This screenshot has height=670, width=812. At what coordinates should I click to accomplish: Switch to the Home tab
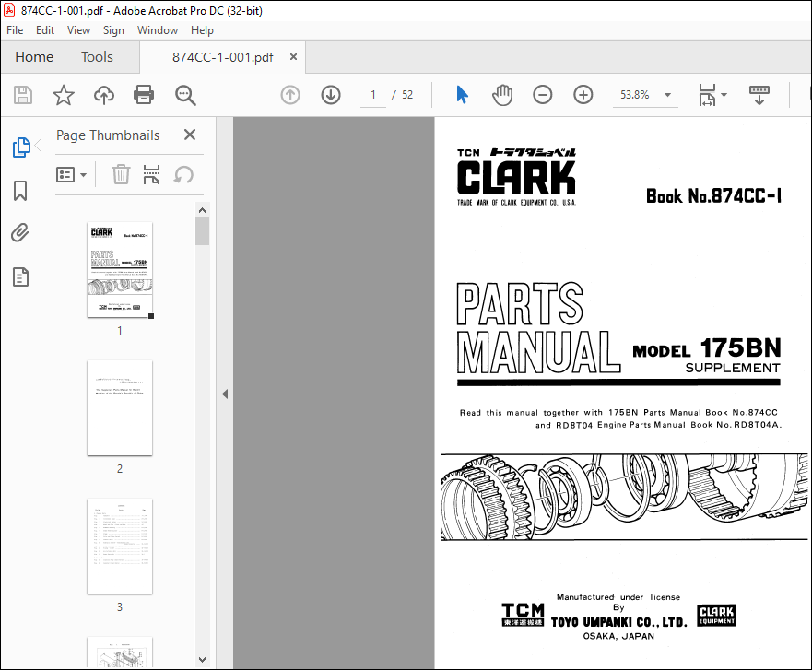click(x=34, y=57)
